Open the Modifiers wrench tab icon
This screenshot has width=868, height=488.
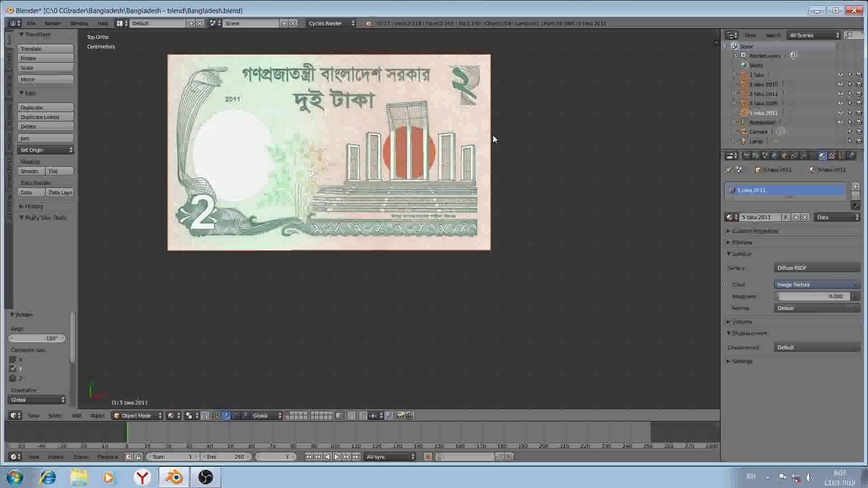click(803, 156)
